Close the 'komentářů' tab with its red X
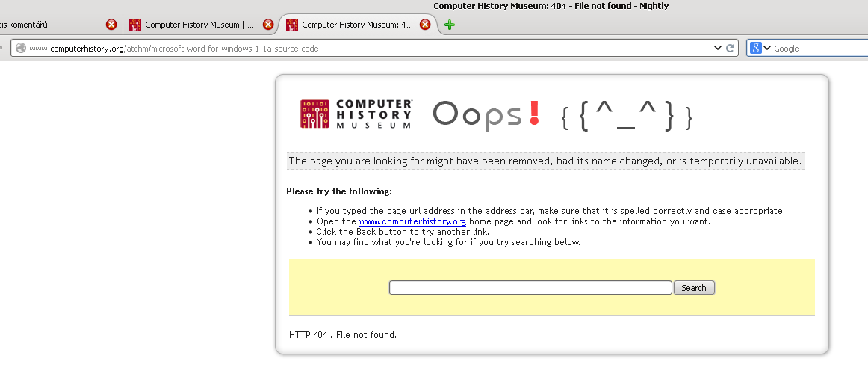Screen dimensions: 868x391 click(111, 25)
